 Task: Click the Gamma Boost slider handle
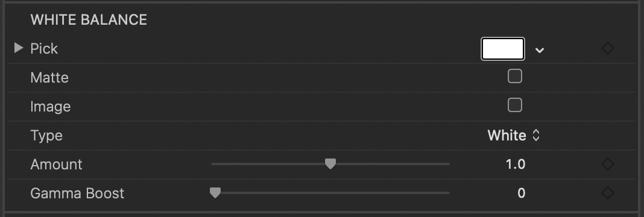215,193
